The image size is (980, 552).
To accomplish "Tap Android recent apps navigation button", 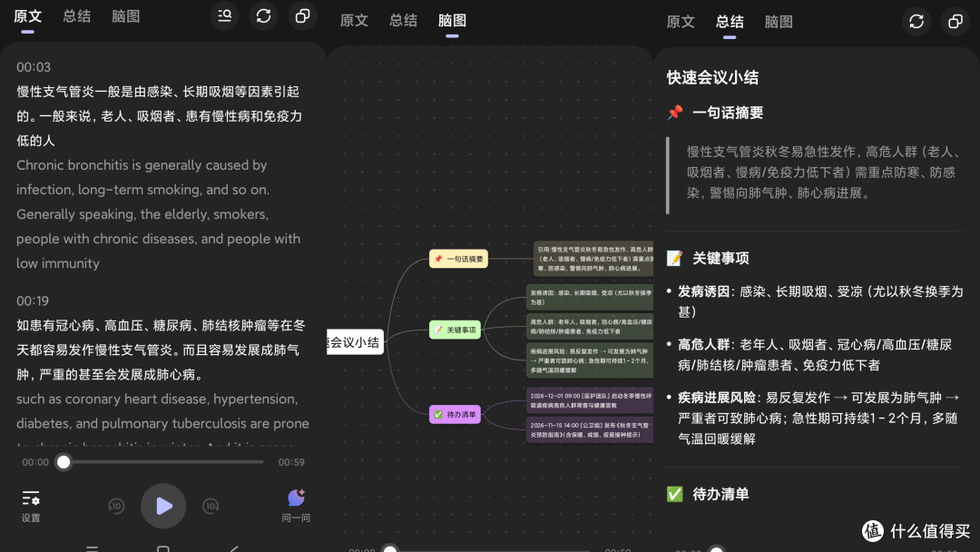I will click(92, 548).
